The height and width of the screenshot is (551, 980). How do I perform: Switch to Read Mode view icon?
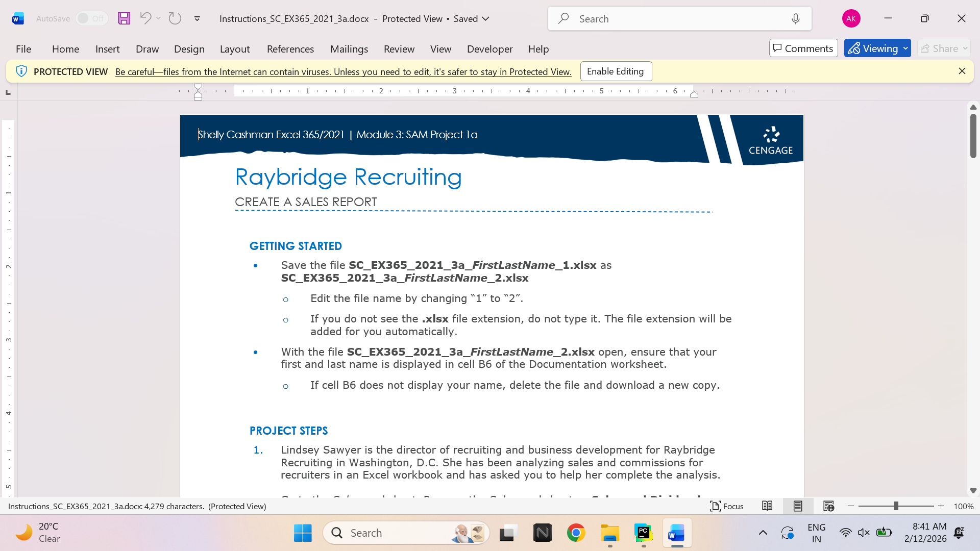tap(767, 506)
